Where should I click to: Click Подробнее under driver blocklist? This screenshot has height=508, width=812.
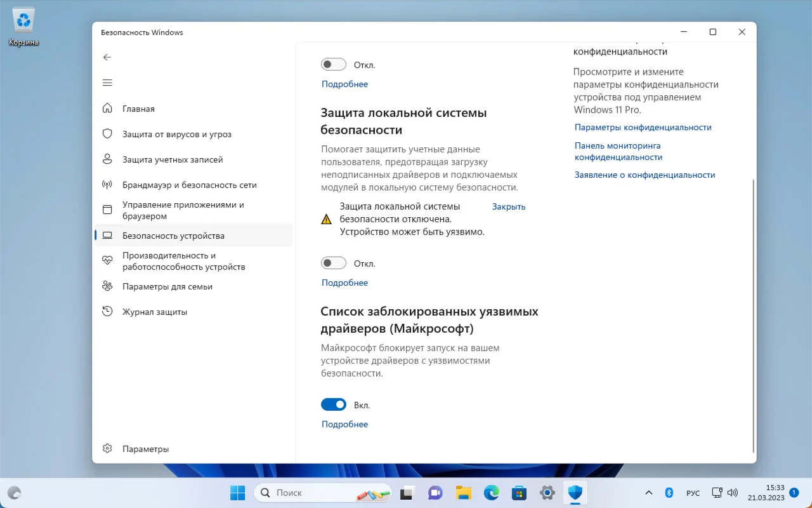pos(344,424)
